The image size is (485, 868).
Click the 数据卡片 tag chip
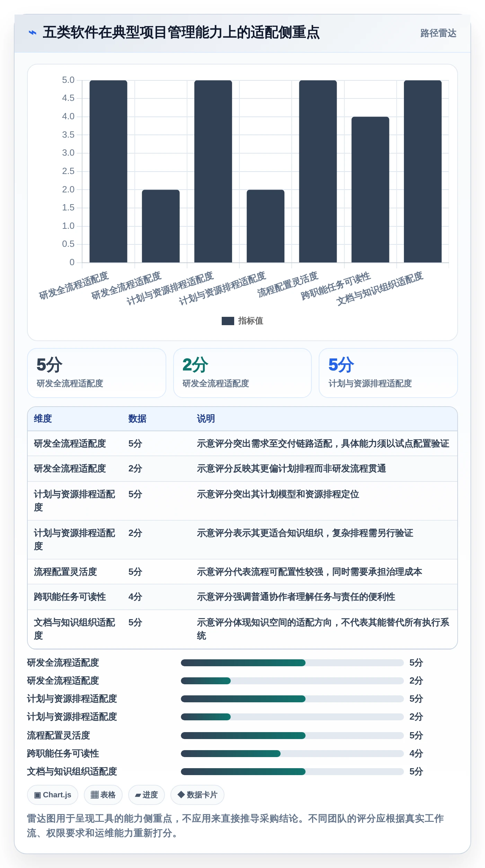pyautogui.click(x=197, y=795)
